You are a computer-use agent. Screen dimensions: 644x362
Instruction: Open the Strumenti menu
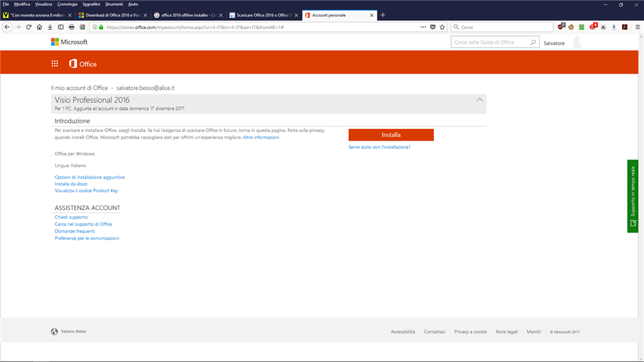(x=114, y=4)
